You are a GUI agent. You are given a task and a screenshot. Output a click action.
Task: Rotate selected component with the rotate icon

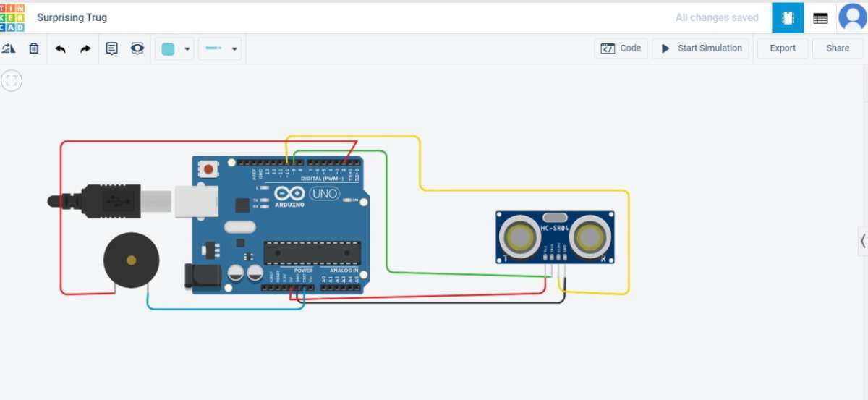[x=9, y=48]
